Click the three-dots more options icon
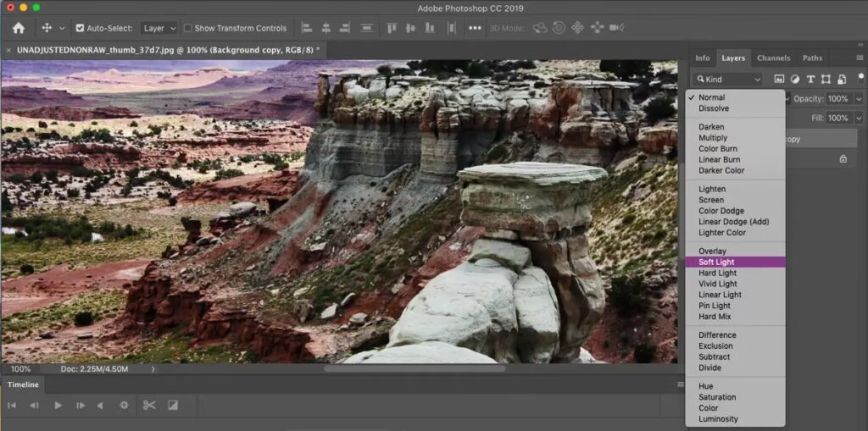The image size is (868, 431). coord(475,28)
